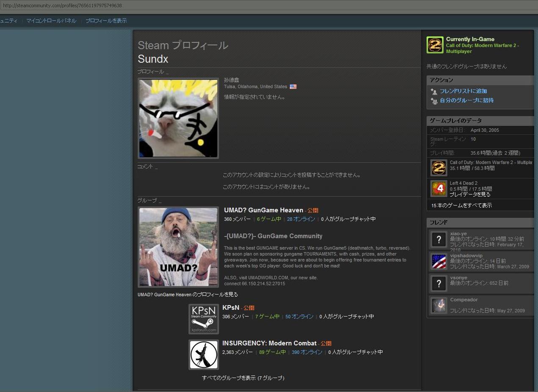Open the Left 4 Dead 2 game icon
Screen dimensions: 538x392
point(439,189)
